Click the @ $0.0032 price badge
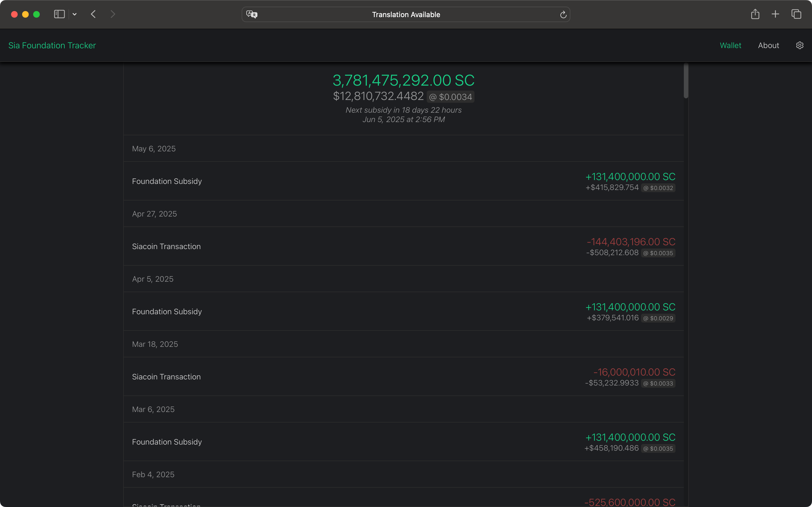Screen dimensions: 812x507 coord(658,188)
